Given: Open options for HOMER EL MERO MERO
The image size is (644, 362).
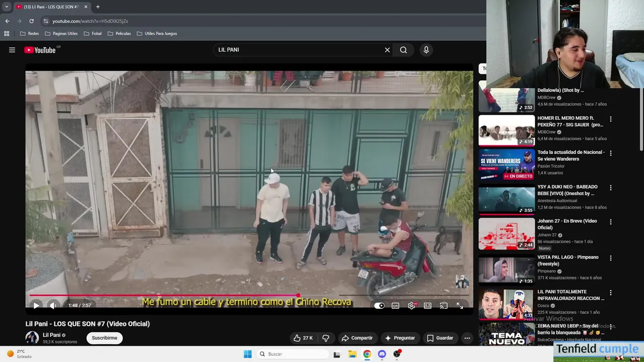Looking at the screenshot, I should point(611,119).
